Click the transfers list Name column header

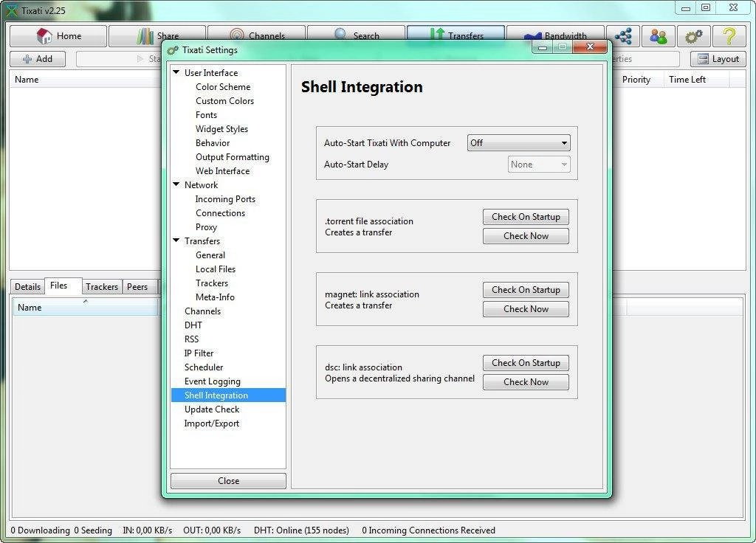87,80
